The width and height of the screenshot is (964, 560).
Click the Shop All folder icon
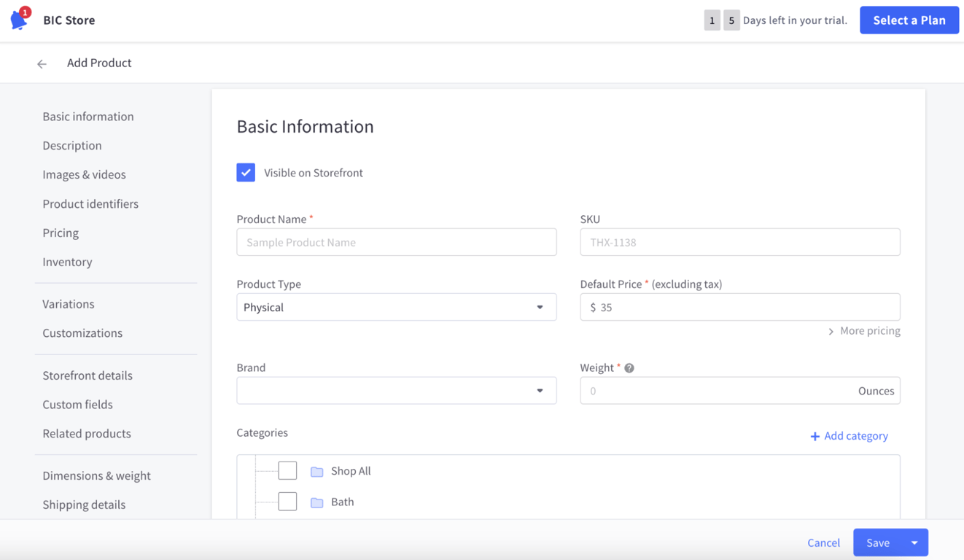[x=316, y=470]
